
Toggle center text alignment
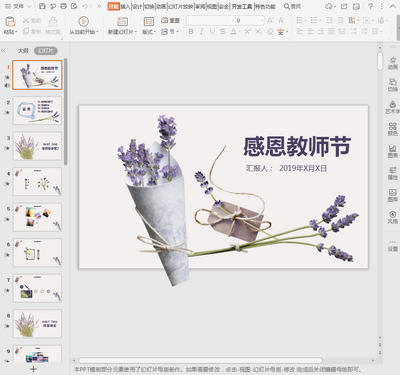(x=310, y=31)
